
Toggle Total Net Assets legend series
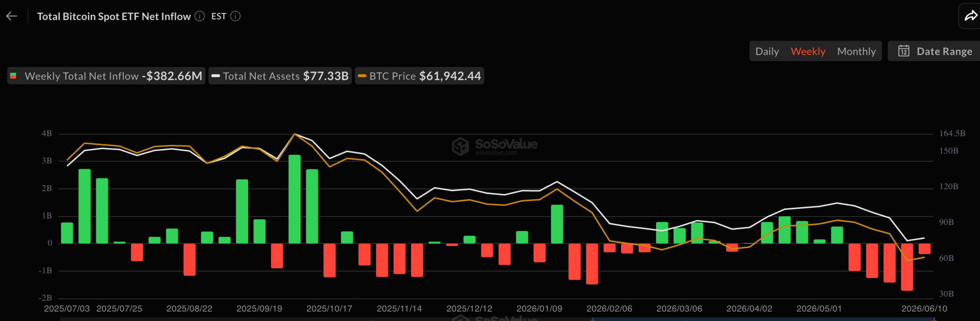pyautogui.click(x=280, y=76)
